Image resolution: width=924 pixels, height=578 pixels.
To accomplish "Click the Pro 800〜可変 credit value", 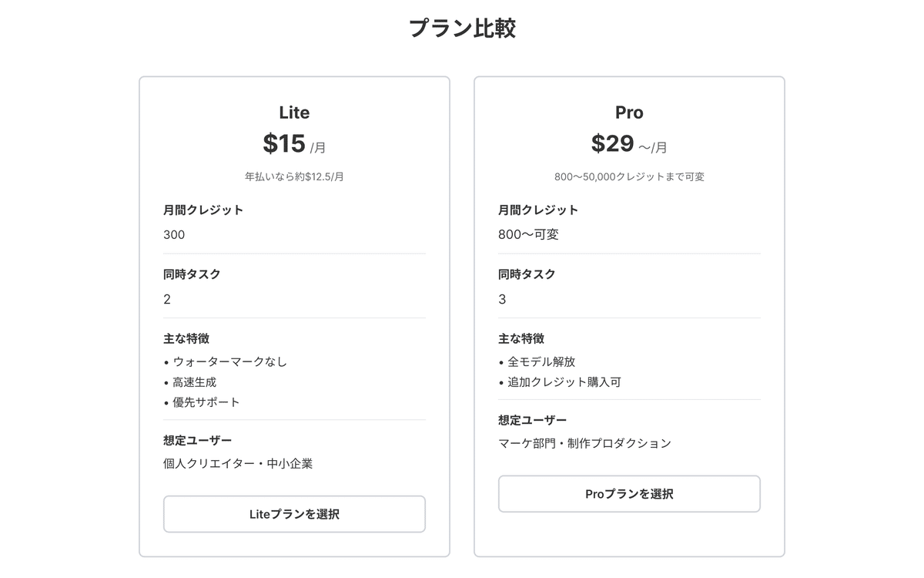I will 528,235.
